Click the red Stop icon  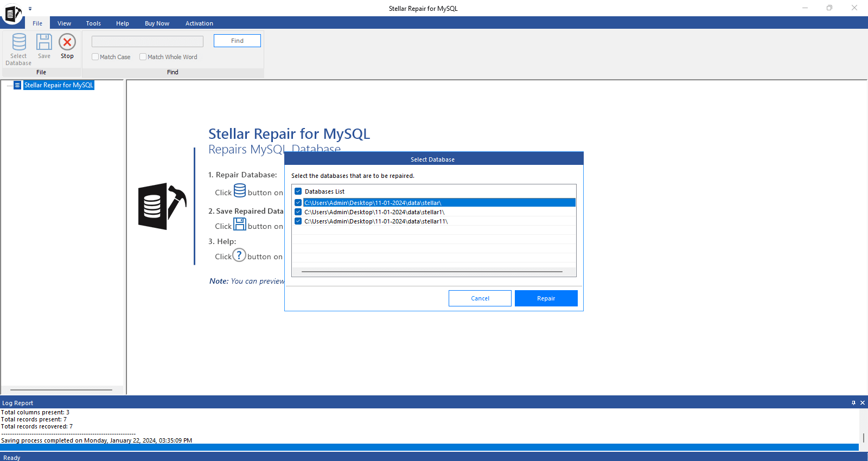(67, 42)
